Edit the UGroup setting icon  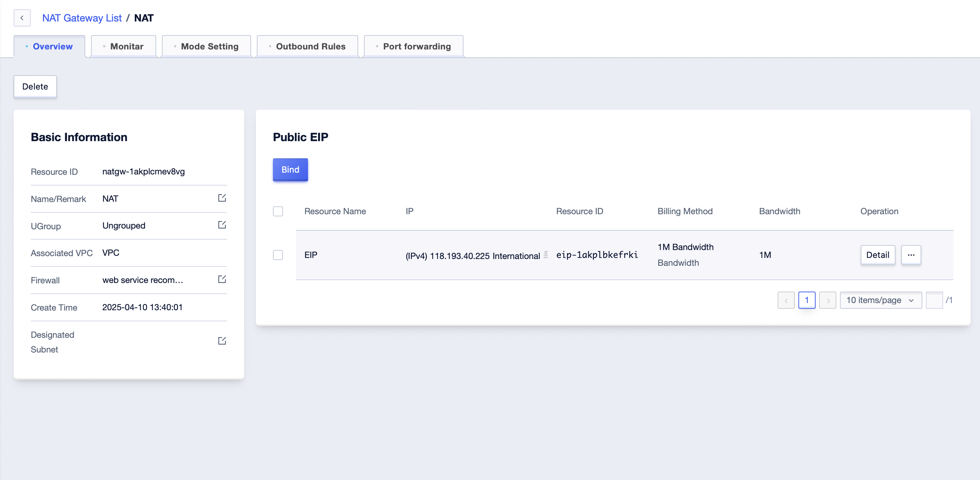(222, 225)
